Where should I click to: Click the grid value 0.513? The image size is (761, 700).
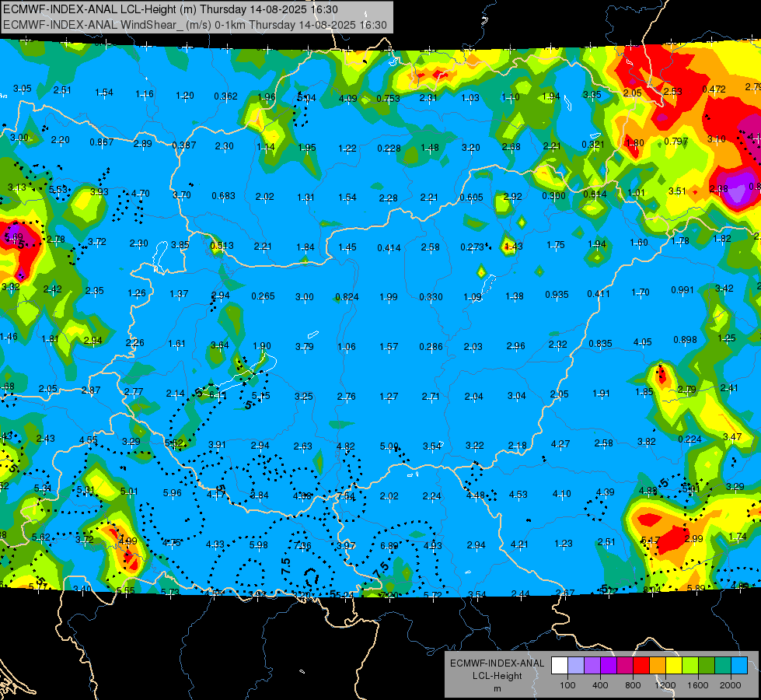[x=222, y=246]
